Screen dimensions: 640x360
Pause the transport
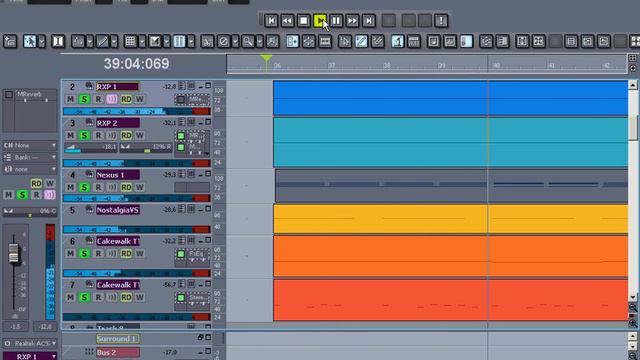click(336, 21)
